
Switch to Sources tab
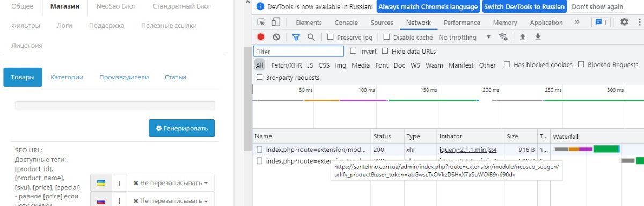click(382, 23)
